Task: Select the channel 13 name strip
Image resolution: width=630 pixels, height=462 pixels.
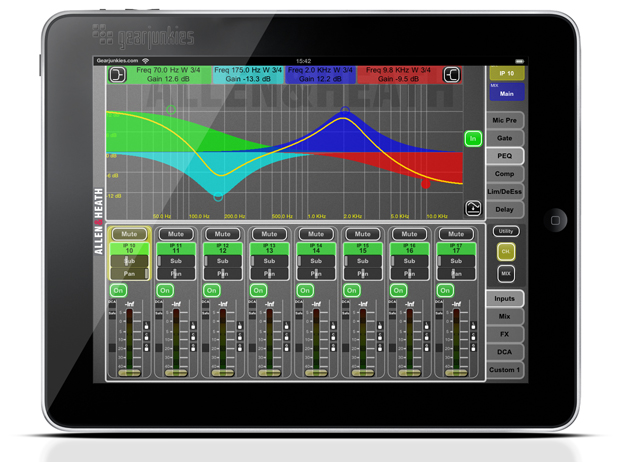Action: pyautogui.click(x=269, y=248)
